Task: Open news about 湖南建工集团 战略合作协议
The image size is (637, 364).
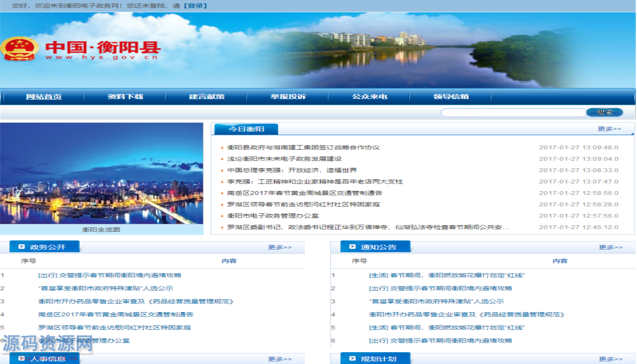Action: coord(303,147)
